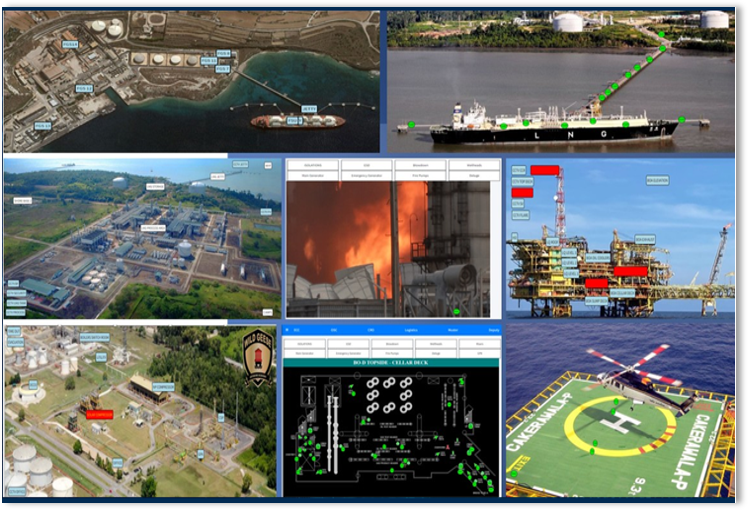748x510 pixels.
Task: Open the Logistics tab in the blue bar
Action: 411,330
